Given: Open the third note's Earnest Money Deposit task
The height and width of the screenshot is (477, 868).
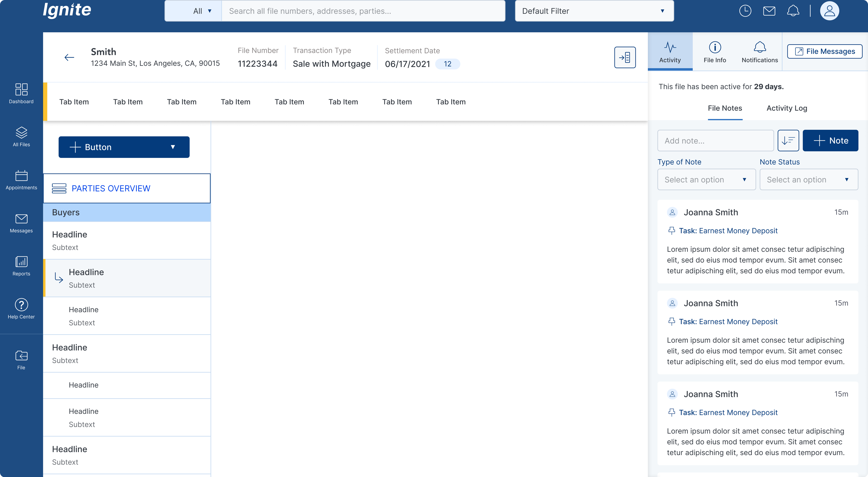Looking at the screenshot, I should click(728, 413).
